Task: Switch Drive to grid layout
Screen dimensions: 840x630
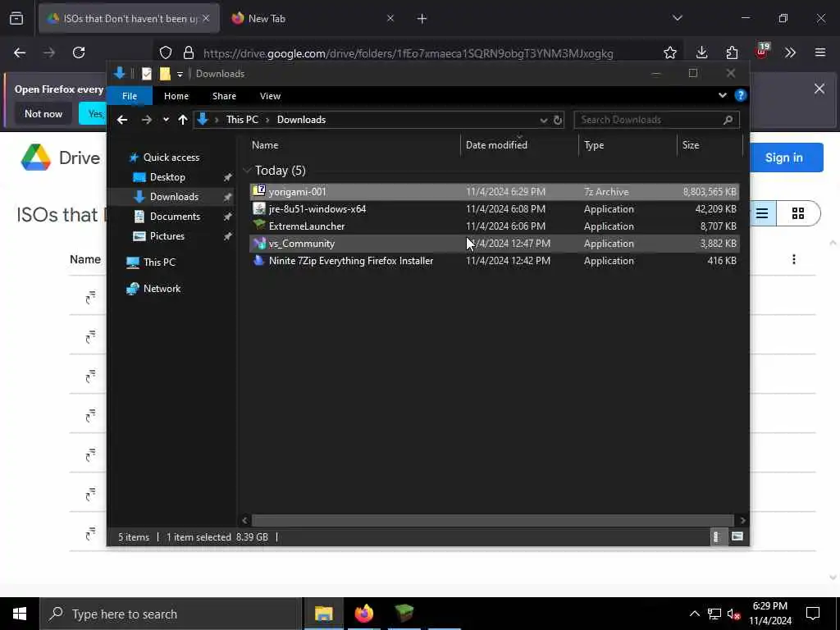Action: [797, 213]
